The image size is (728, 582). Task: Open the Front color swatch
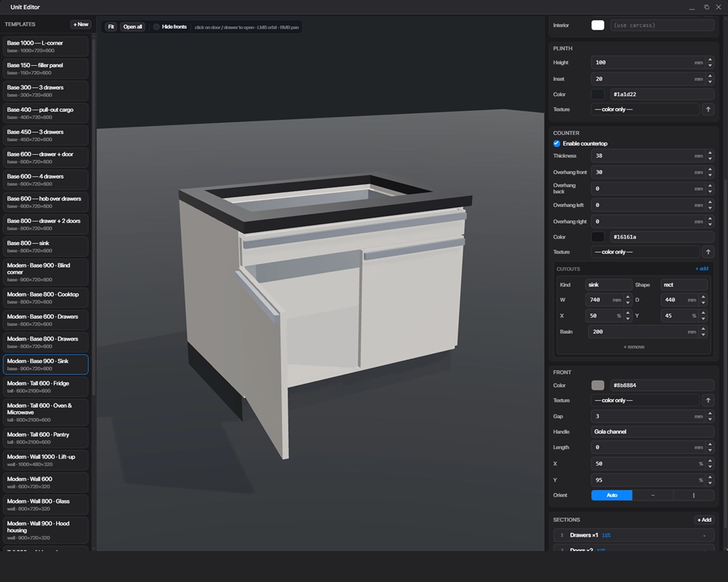tap(598, 386)
